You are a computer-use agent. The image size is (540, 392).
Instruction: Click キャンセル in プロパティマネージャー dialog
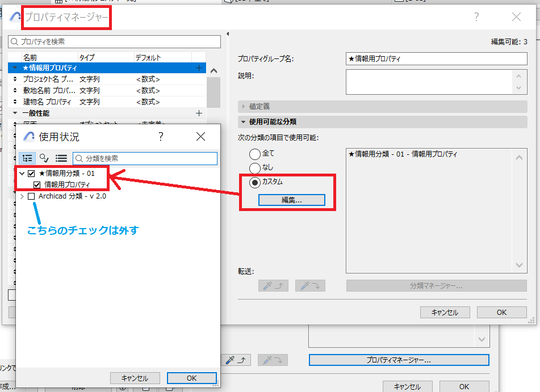pos(445,312)
